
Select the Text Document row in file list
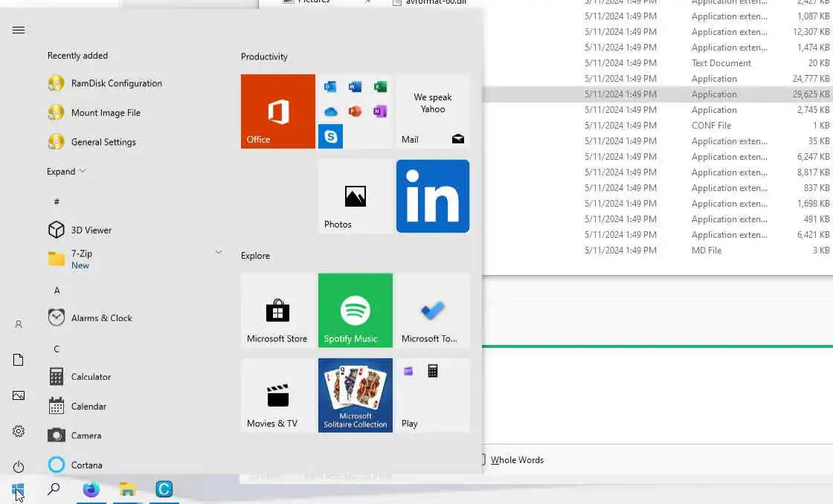click(x=657, y=62)
